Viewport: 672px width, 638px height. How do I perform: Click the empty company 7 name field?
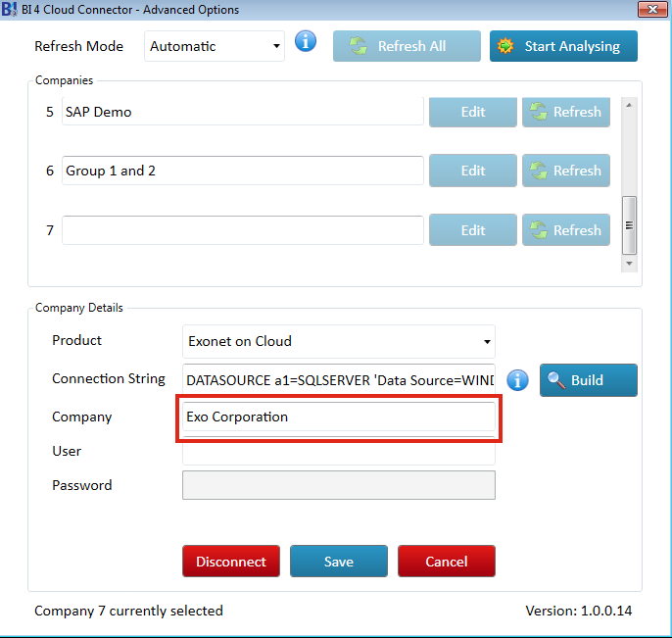(243, 230)
